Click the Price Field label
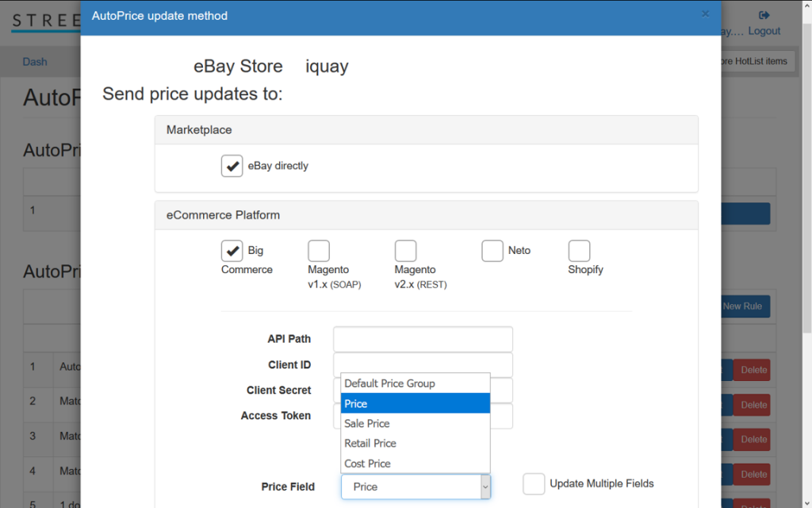 pyautogui.click(x=288, y=487)
